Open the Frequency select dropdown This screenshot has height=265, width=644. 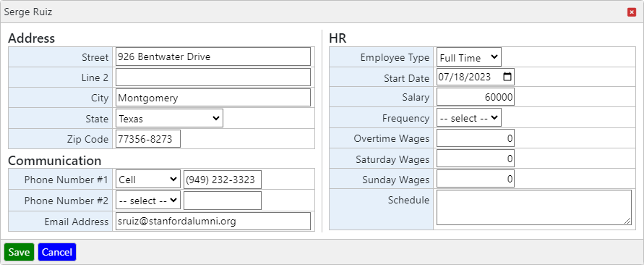click(468, 118)
